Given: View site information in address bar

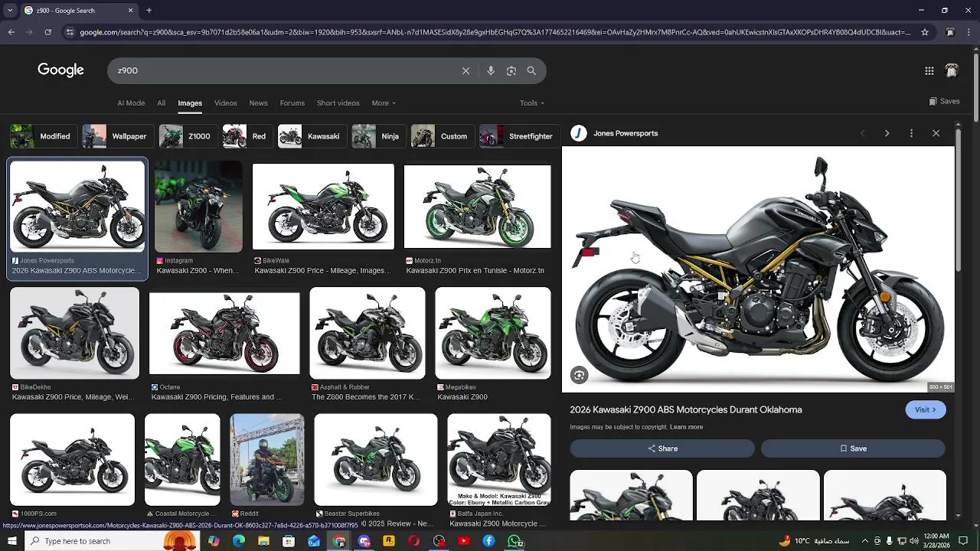Looking at the screenshot, I should 70,32.
